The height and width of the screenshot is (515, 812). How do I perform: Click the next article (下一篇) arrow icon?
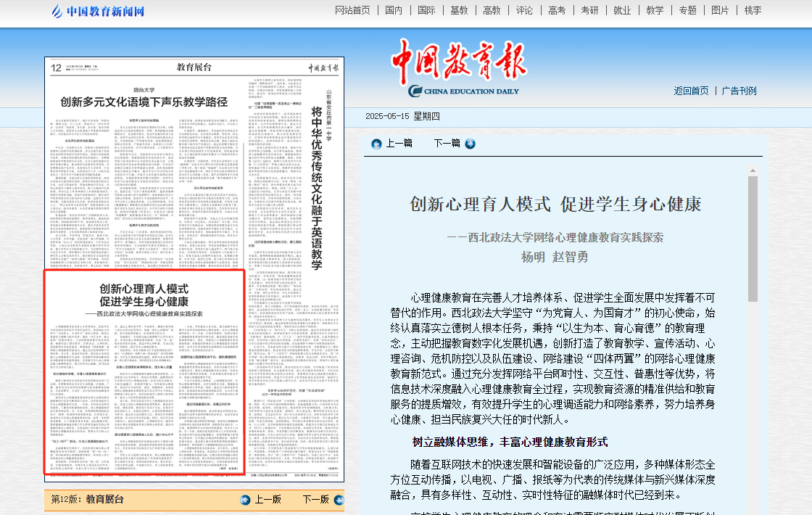(470, 144)
